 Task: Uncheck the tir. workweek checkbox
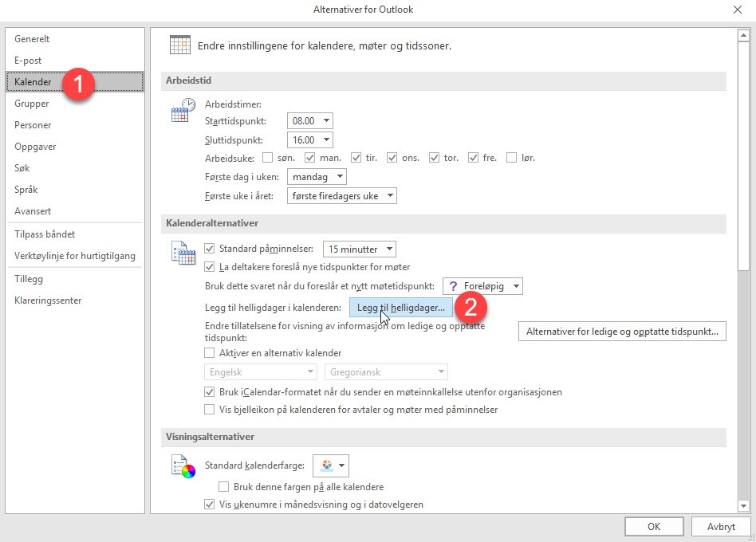356,158
